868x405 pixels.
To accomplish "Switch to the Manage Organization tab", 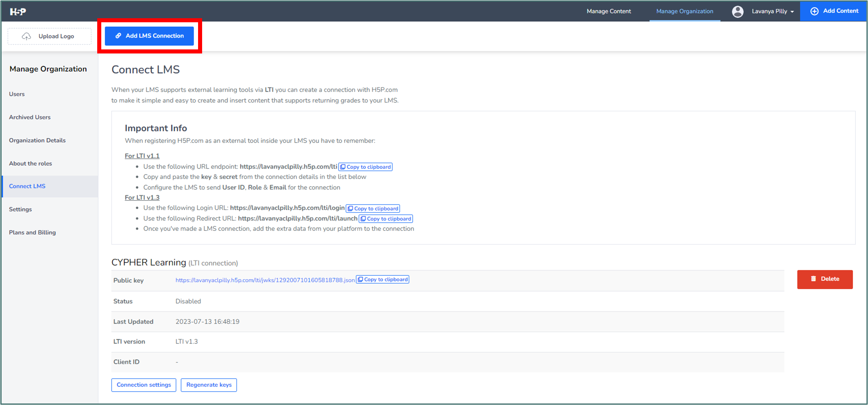I will pos(685,11).
